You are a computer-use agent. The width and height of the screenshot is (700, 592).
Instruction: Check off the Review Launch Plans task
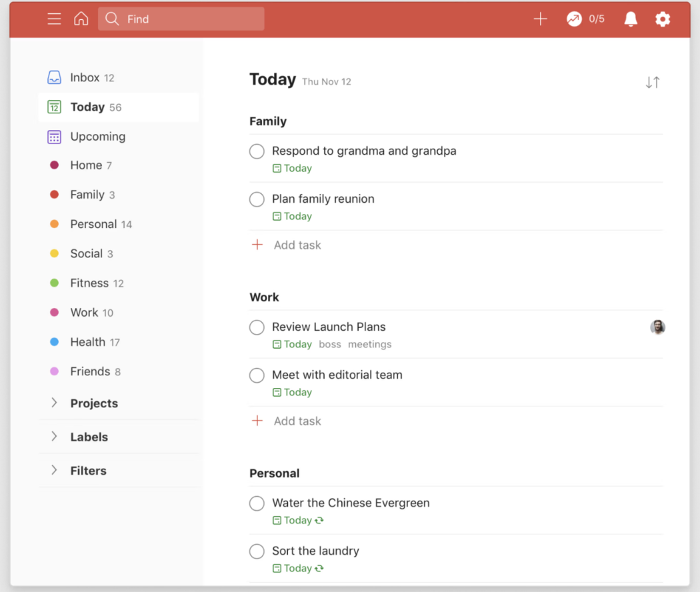(x=257, y=327)
